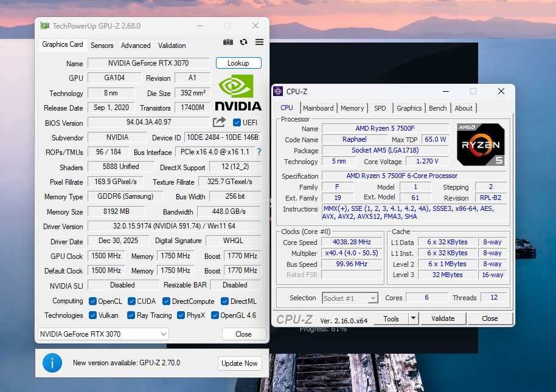Click the Close button in CPU-Z
The image size is (556, 392).
(x=490, y=318)
